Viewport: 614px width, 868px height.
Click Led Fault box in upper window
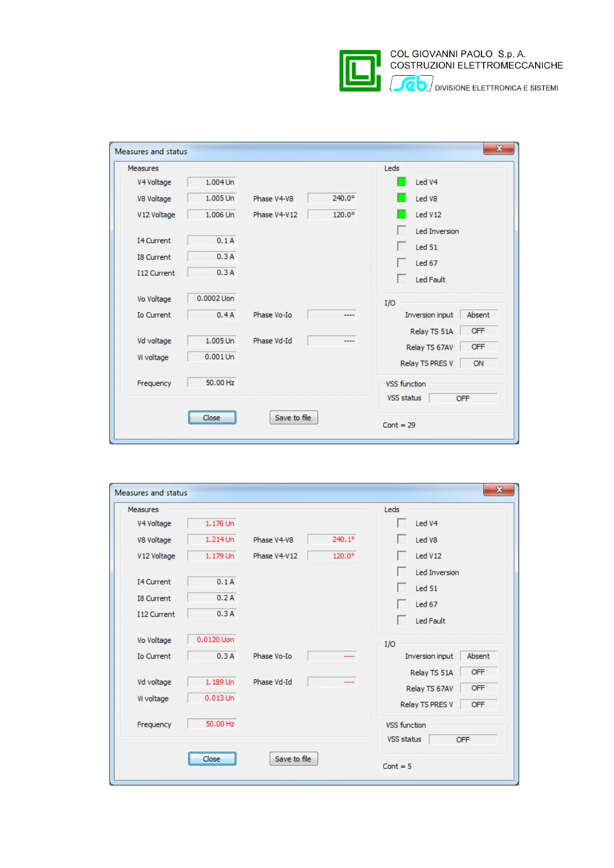[402, 279]
